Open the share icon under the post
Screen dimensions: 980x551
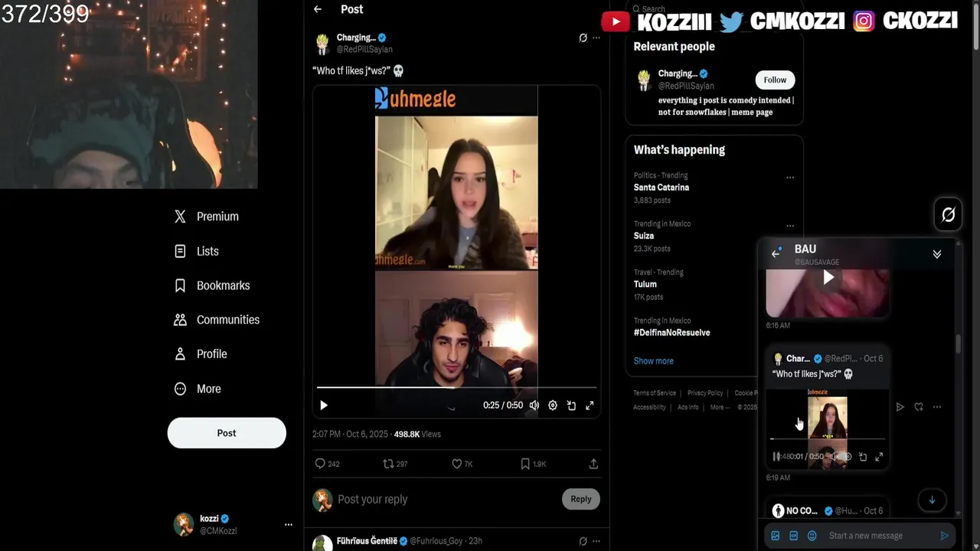[x=593, y=464]
